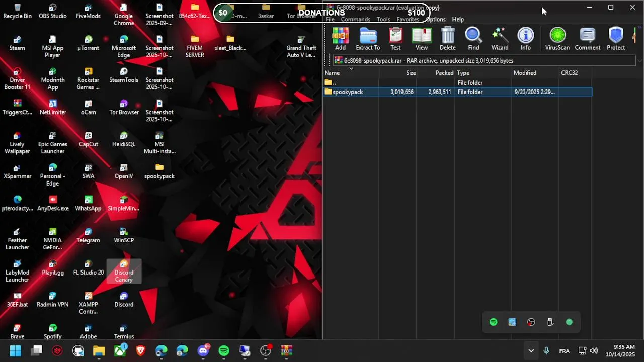Image resolution: width=644 pixels, height=362 pixels.
Task: Click the Add button in WinRAR toolbar
Action: [341, 39]
